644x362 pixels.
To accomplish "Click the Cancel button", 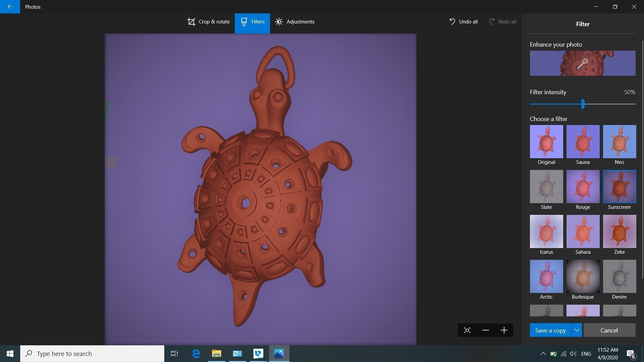I will (x=609, y=330).
